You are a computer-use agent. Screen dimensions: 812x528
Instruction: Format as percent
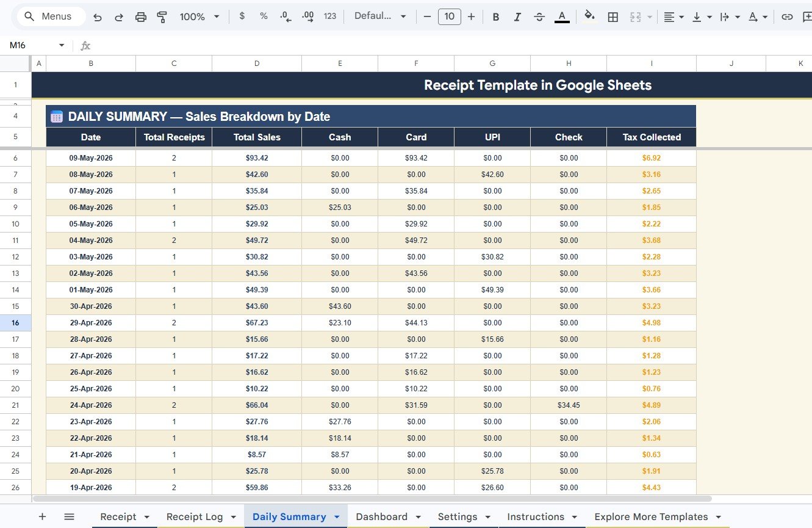click(x=264, y=16)
